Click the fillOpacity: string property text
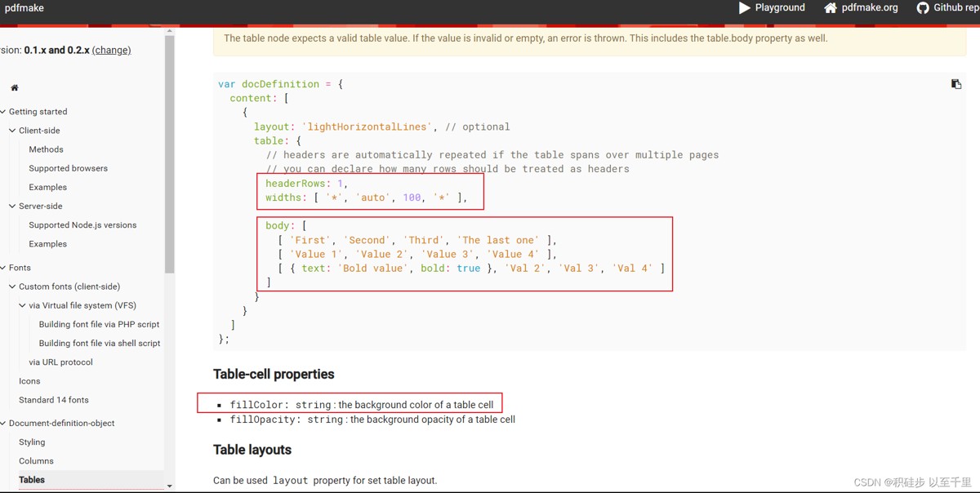Screen dimensions: 980x493 point(287,420)
